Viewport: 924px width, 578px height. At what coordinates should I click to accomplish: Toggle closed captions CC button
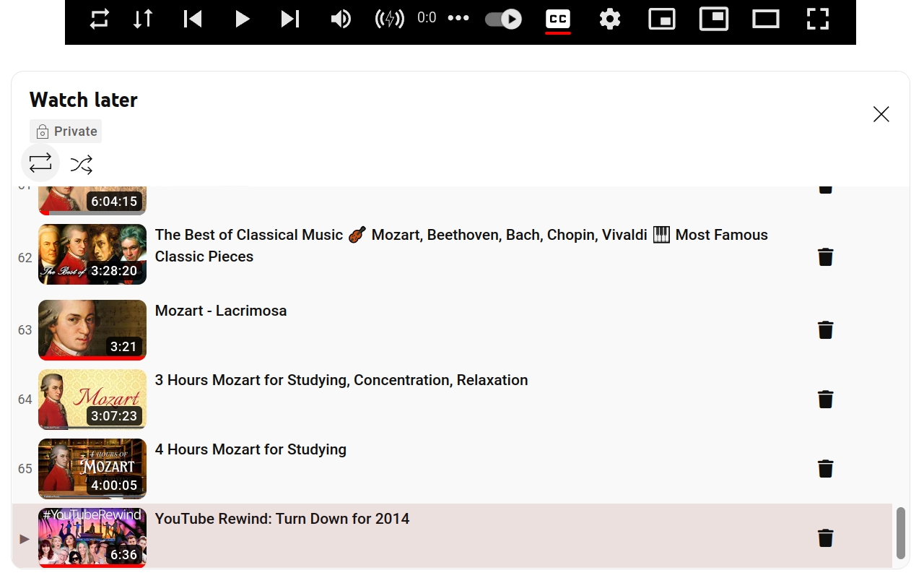558,20
